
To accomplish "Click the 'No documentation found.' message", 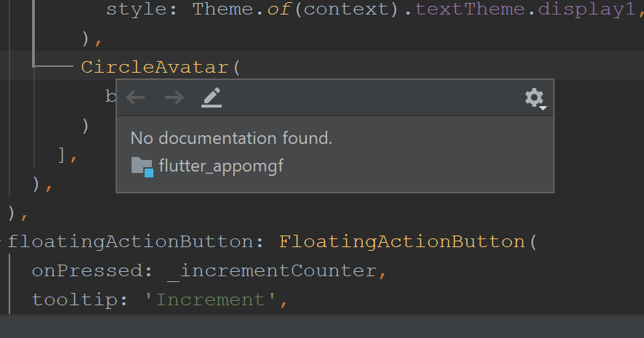I will point(231,138).
